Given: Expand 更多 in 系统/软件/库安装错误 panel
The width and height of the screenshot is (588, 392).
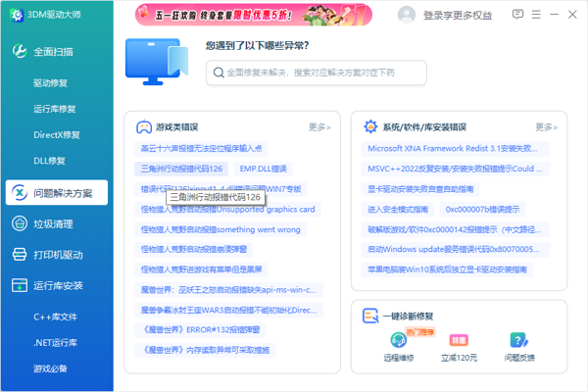Looking at the screenshot, I should click(546, 126).
